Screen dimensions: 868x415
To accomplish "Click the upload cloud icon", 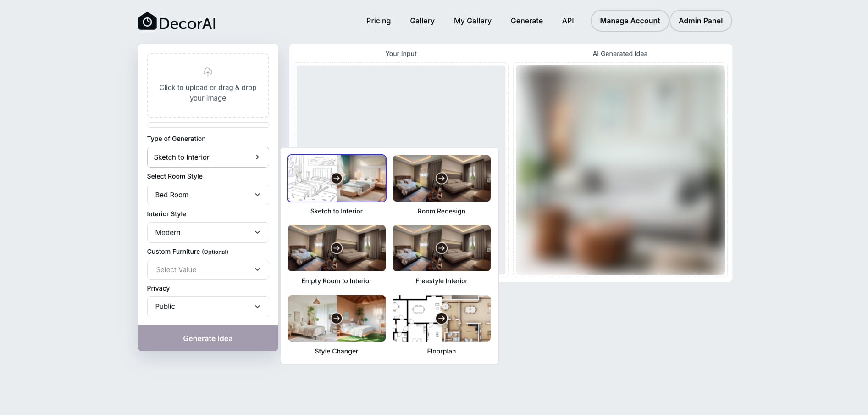I will 208,72.
